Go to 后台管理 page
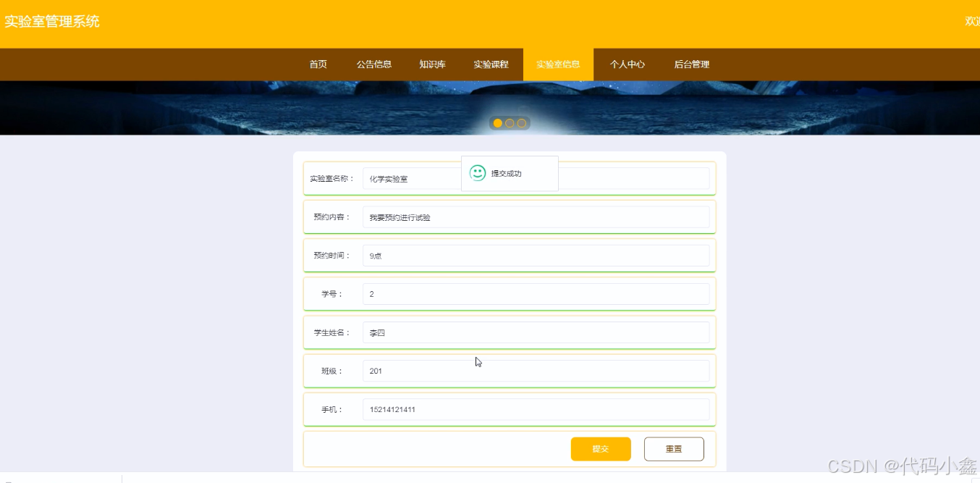This screenshot has width=980, height=483. point(692,64)
